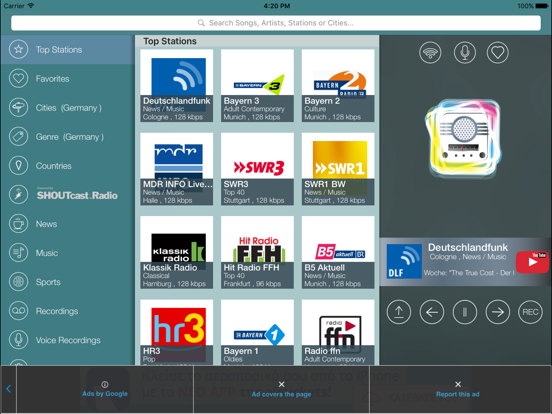Screen dimensions: 552x414
Task: Open the Countries menu label
Action: pyautogui.click(x=54, y=166)
